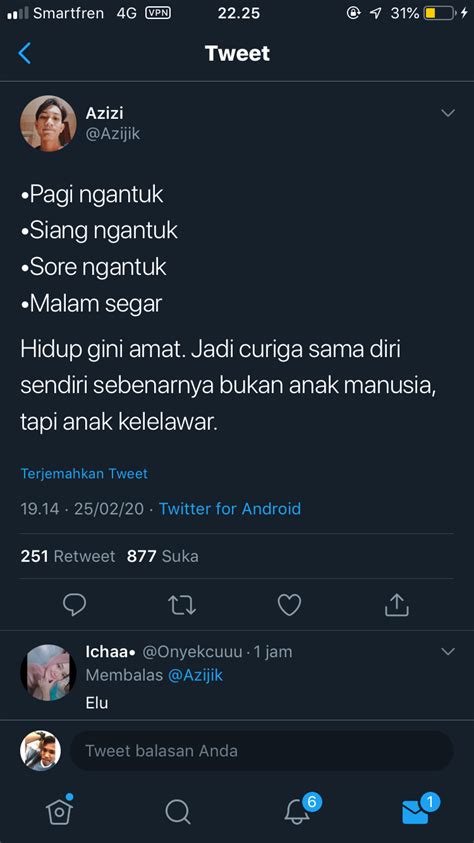Tap the Tweet balasan Anda field

pos(262,751)
